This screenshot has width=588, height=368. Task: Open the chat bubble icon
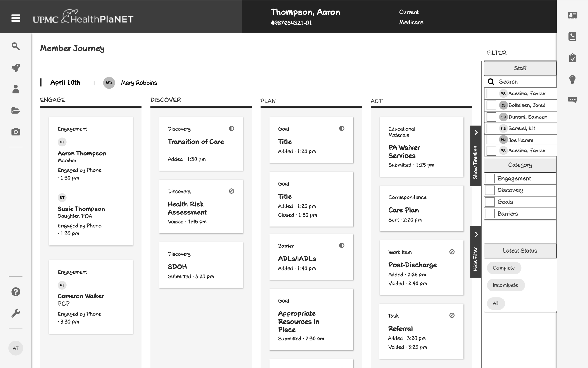(x=572, y=100)
